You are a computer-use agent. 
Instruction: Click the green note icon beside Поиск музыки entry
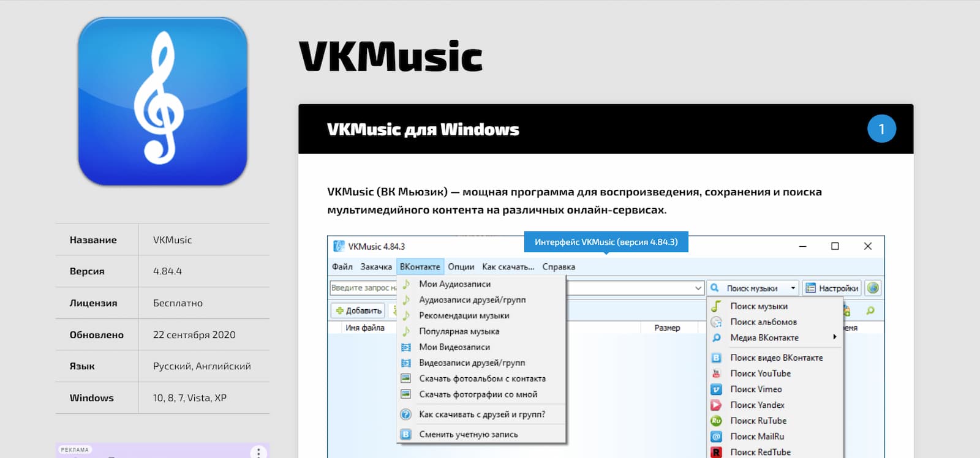click(x=716, y=306)
